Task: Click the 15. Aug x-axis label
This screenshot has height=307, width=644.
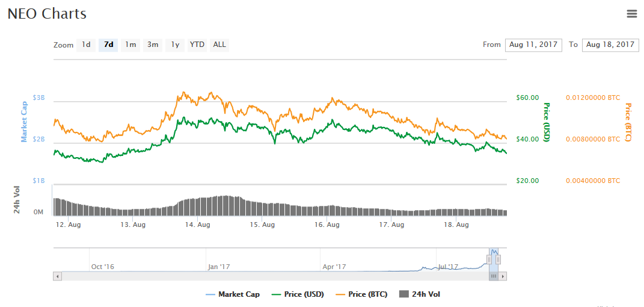Action: [x=262, y=225]
